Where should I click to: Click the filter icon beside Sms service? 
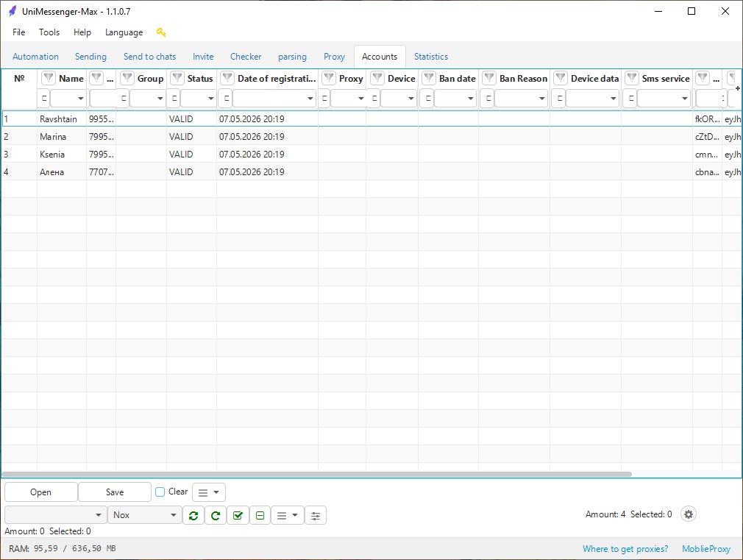[x=632, y=78]
